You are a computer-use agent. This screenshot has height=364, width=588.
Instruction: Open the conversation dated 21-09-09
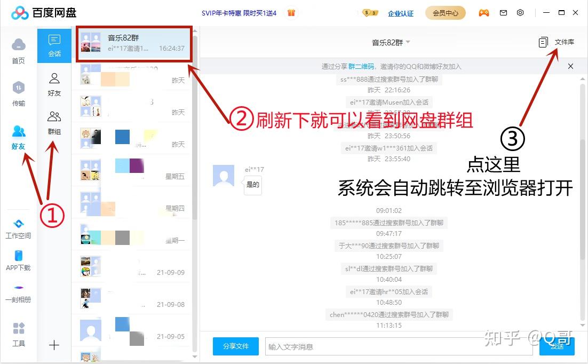pyautogui.click(x=131, y=266)
